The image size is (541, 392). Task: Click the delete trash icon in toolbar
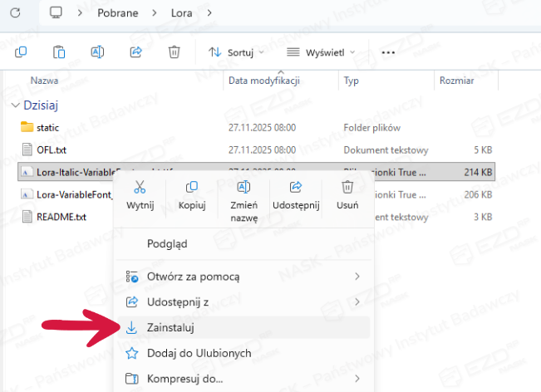[174, 52]
